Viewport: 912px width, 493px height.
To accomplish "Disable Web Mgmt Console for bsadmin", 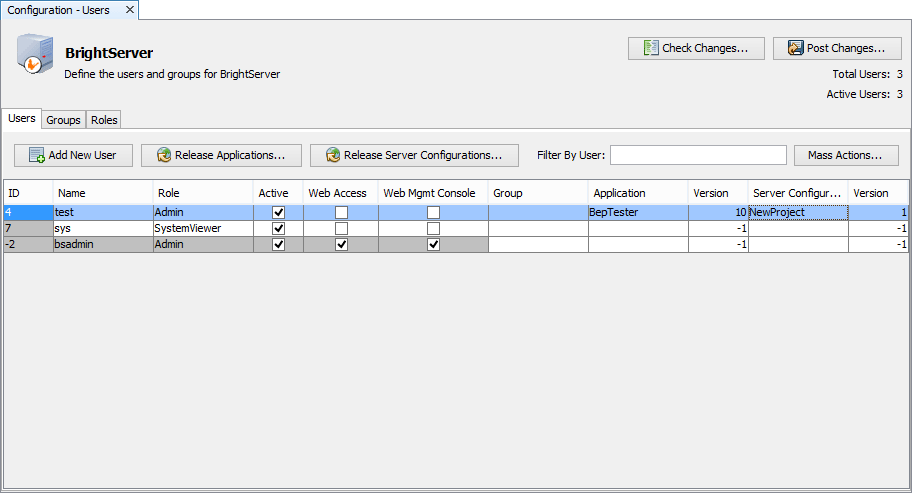I will tap(433, 245).
